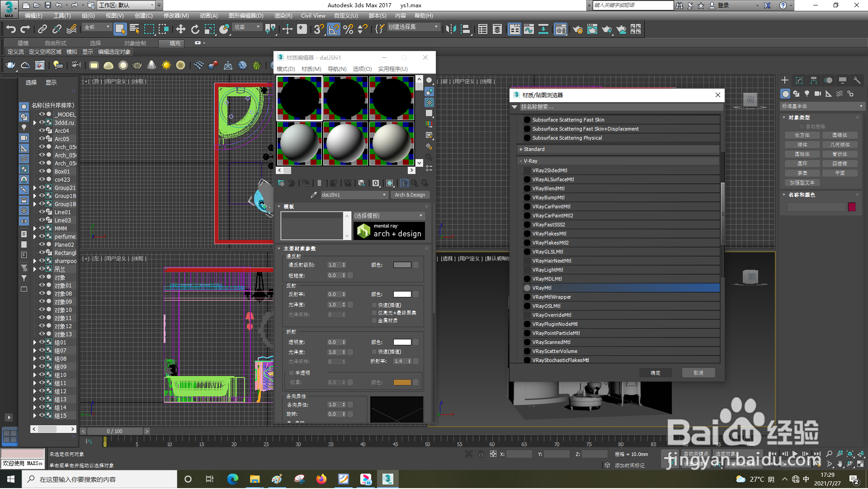Expand the 3ddd.ru tree node
This screenshot has height=489, width=868.
pos(35,122)
